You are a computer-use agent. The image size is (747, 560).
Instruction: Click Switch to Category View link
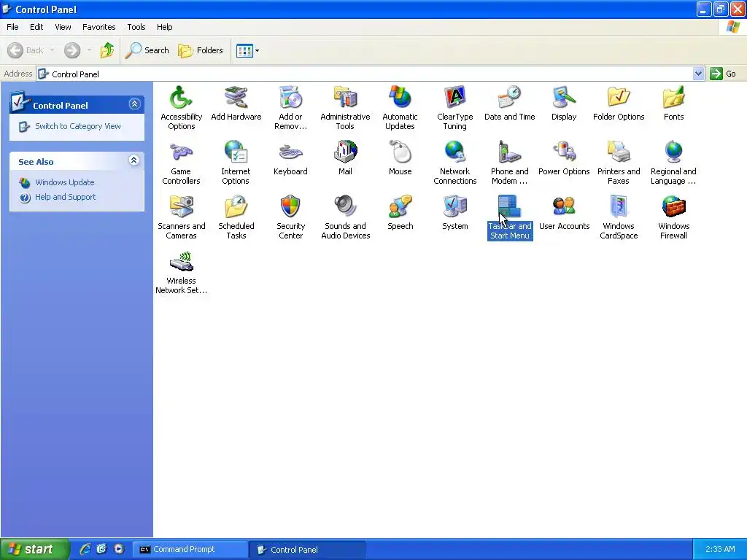(x=77, y=126)
